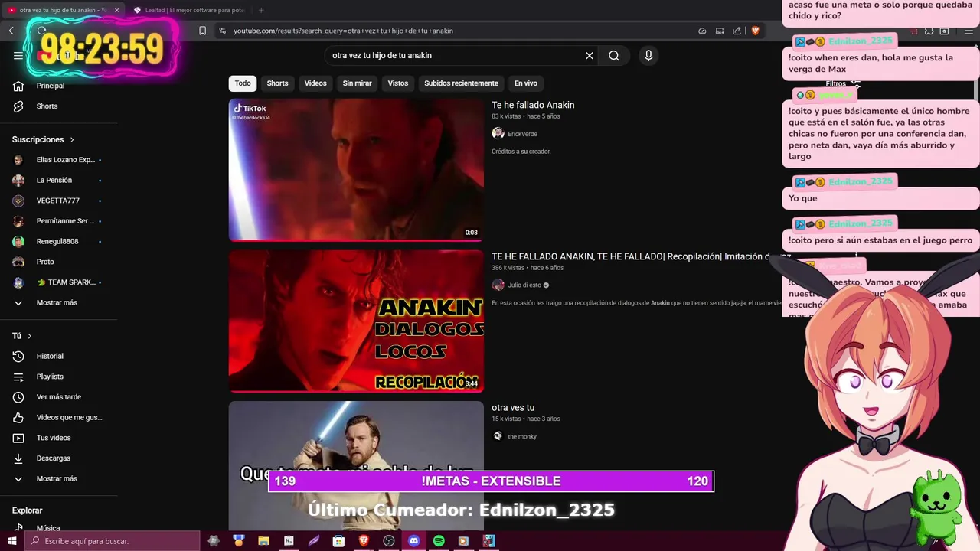
Task: Select the Videos filter chip
Action: 315,83
